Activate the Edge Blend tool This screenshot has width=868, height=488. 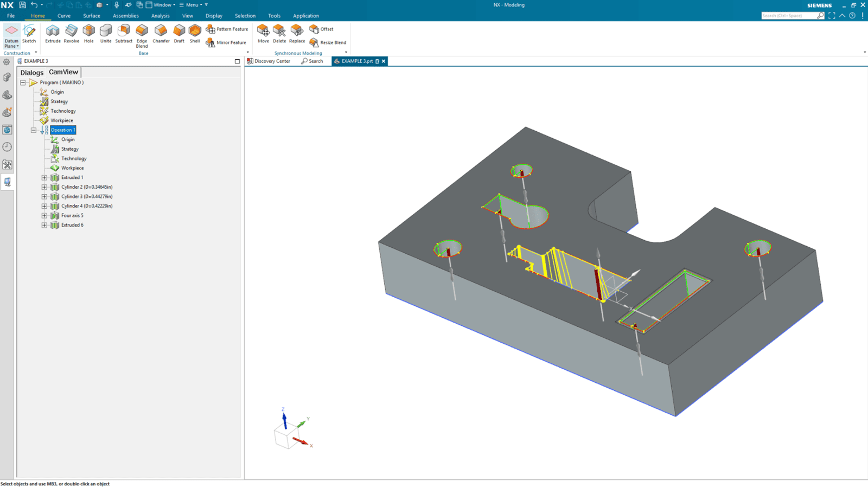click(142, 36)
